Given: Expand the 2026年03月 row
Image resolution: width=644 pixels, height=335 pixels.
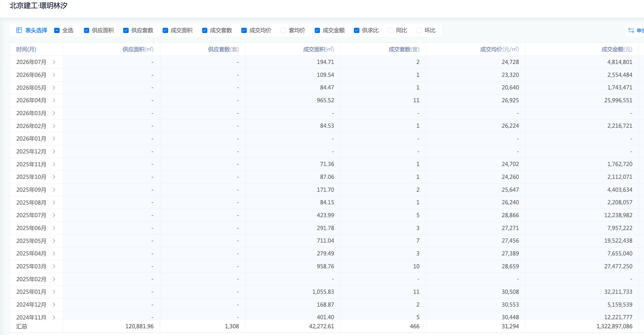Looking at the screenshot, I should click(x=54, y=113).
